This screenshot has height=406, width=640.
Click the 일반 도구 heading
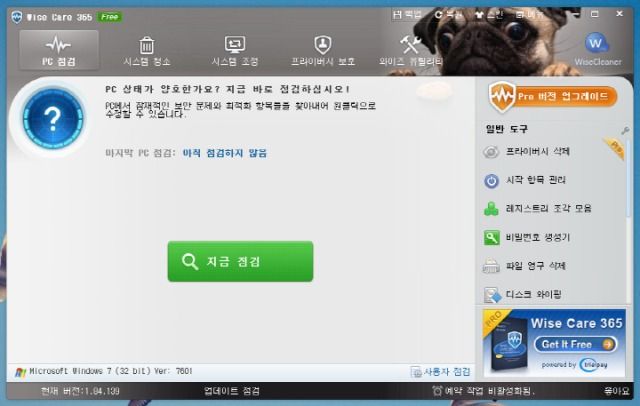point(507,129)
